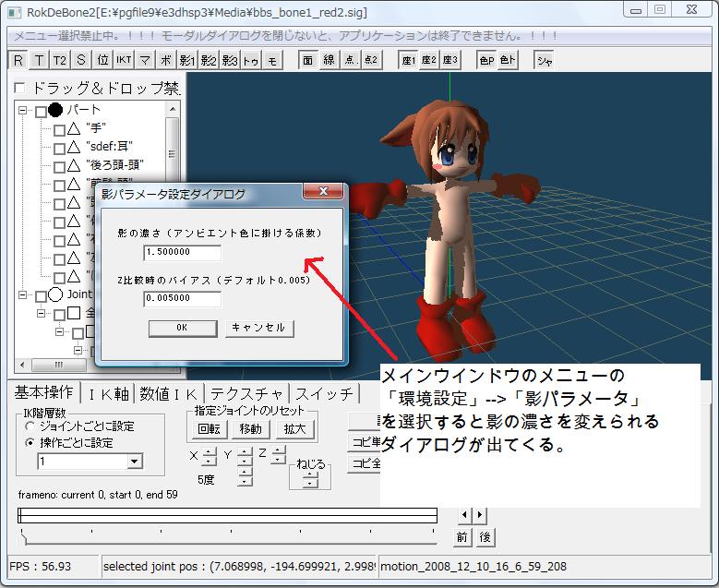Click OK in the shadow parameter dialog

(182, 328)
